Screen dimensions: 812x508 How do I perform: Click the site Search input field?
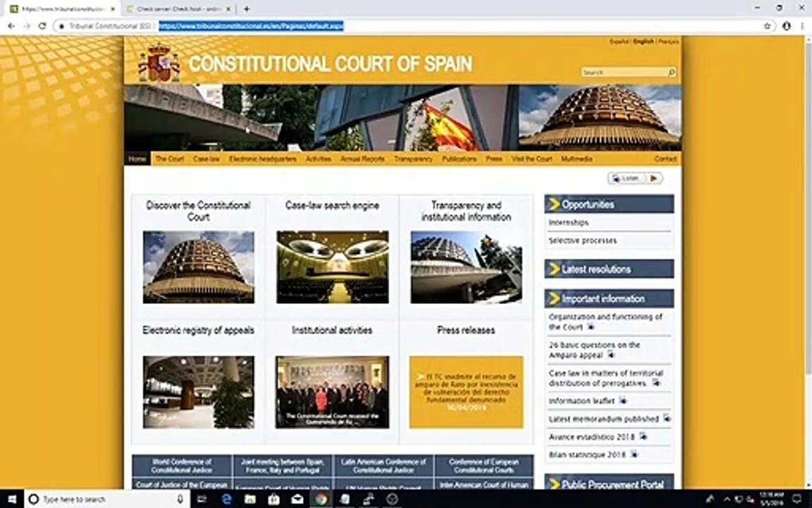pos(624,73)
